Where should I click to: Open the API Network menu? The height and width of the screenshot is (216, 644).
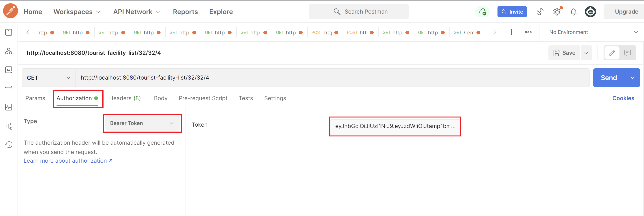pyautogui.click(x=136, y=11)
